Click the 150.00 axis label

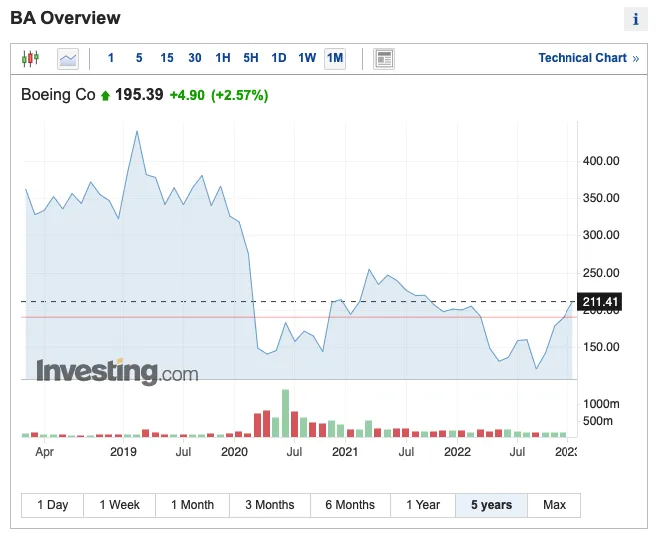coord(601,347)
